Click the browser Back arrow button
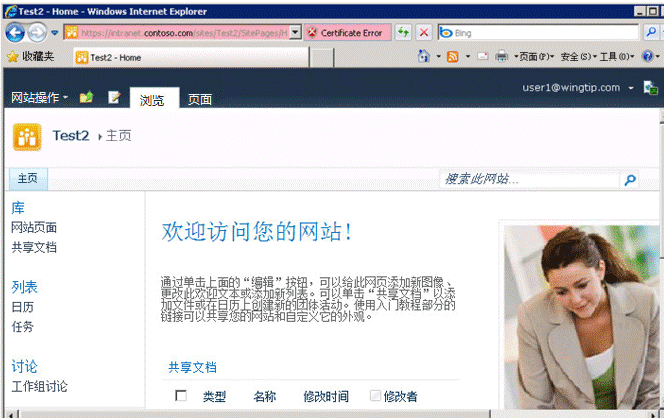This screenshot has height=418, width=664. pyautogui.click(x=15, y=33)
